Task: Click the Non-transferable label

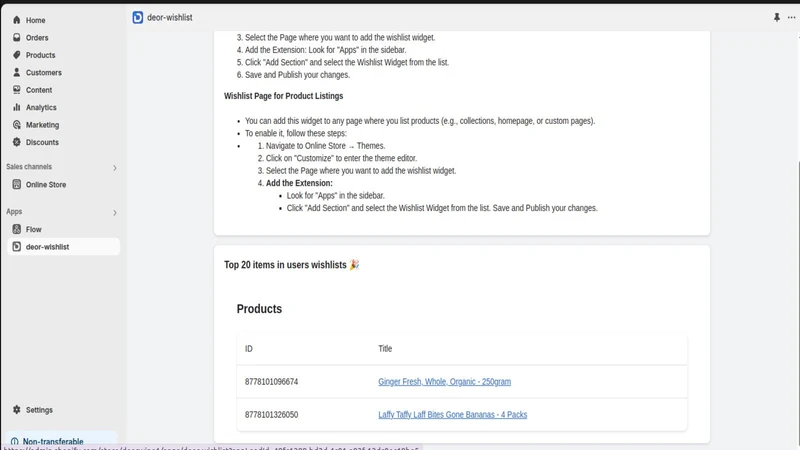Action: point(53,441)
